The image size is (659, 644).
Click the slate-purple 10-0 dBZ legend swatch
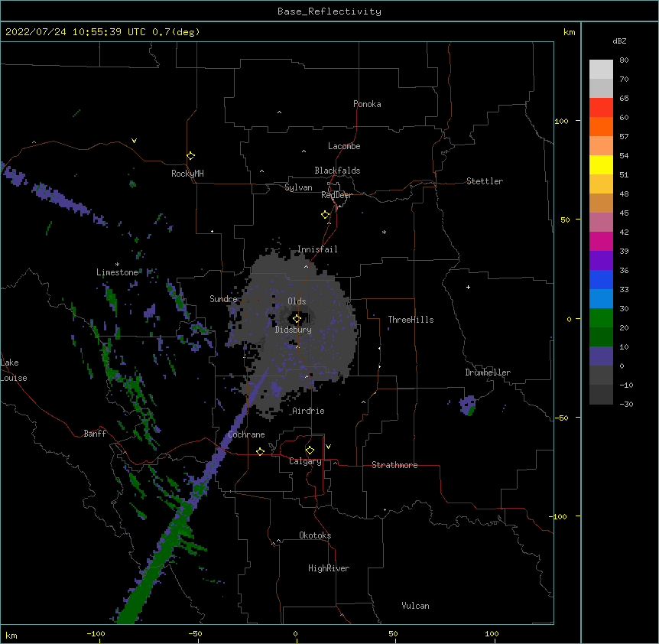(x=601, y=356)
